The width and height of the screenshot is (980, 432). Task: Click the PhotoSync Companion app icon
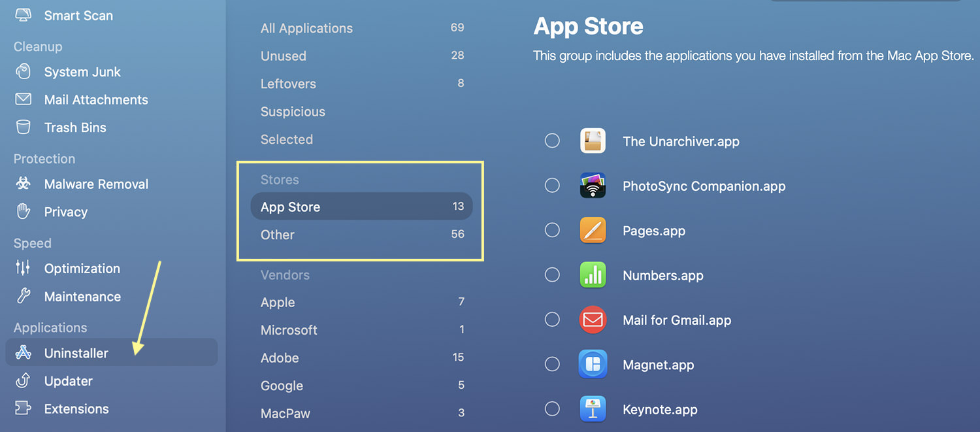(593, 186)
